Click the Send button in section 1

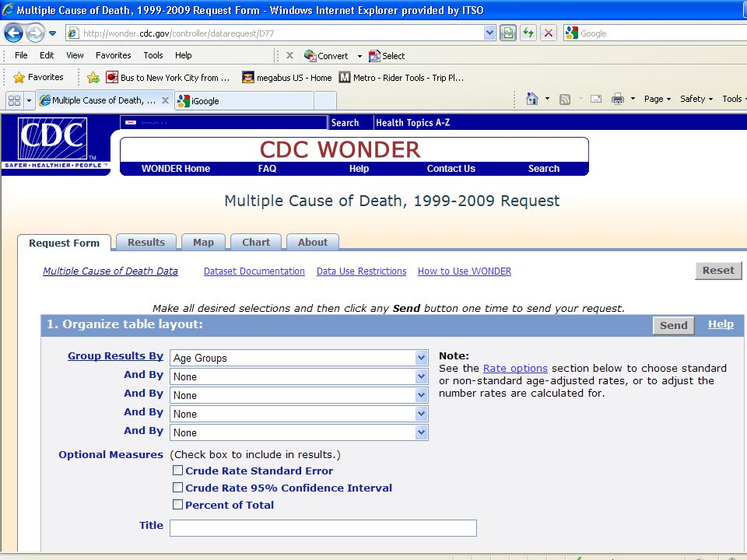click(x=673, y=325)
